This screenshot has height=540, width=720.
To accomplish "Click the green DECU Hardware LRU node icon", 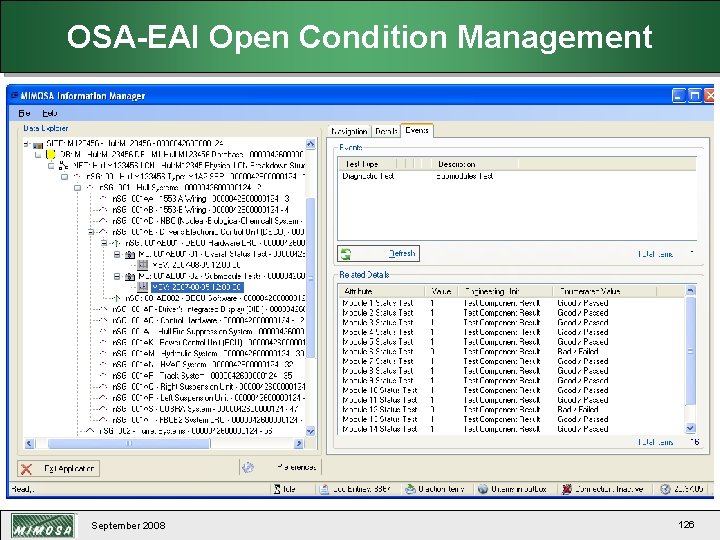I will 117,243.
